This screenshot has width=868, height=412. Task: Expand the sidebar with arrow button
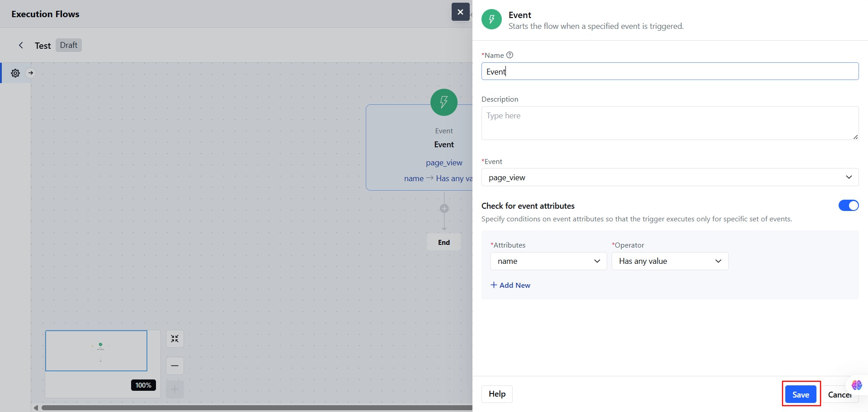pos(31,73)
